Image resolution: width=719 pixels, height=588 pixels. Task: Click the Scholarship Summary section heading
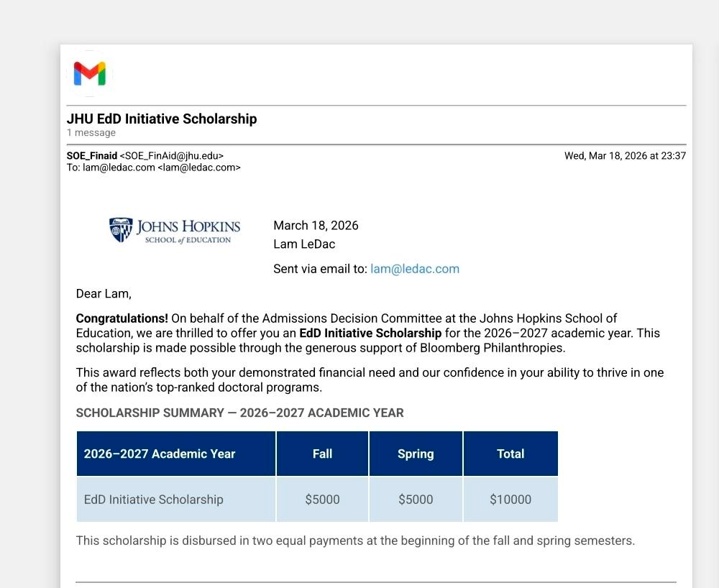pyautogui.click(x=239, y=413)
